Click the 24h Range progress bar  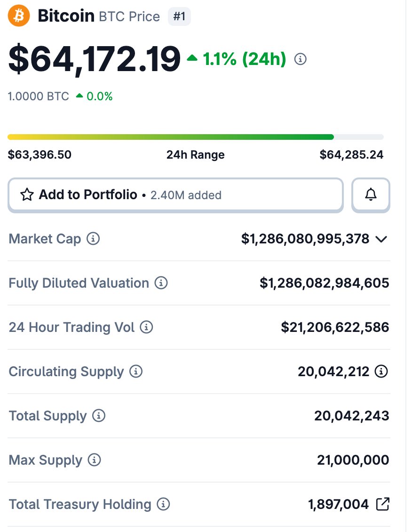(196, 137)
